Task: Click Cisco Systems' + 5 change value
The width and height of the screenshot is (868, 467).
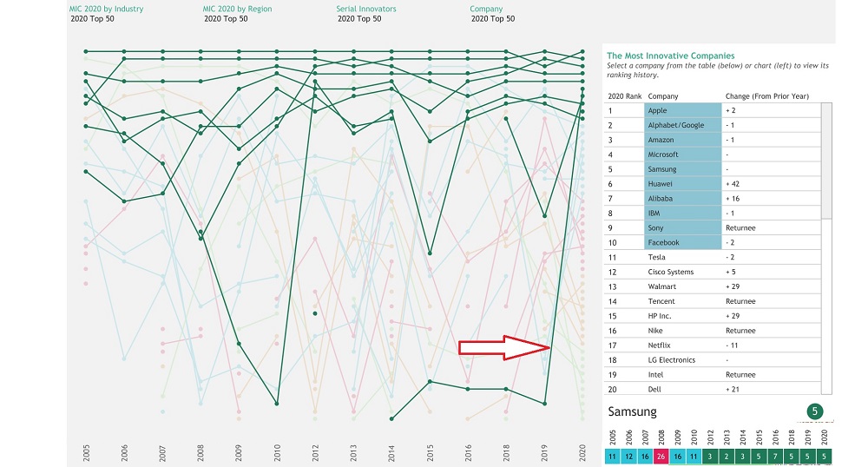Action: point(730,272)
